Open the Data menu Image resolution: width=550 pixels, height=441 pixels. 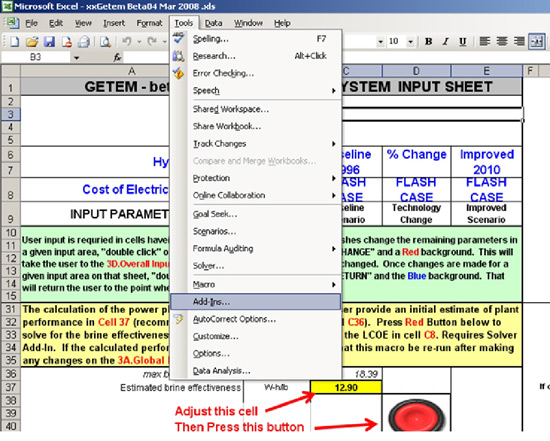click(214, 23)
